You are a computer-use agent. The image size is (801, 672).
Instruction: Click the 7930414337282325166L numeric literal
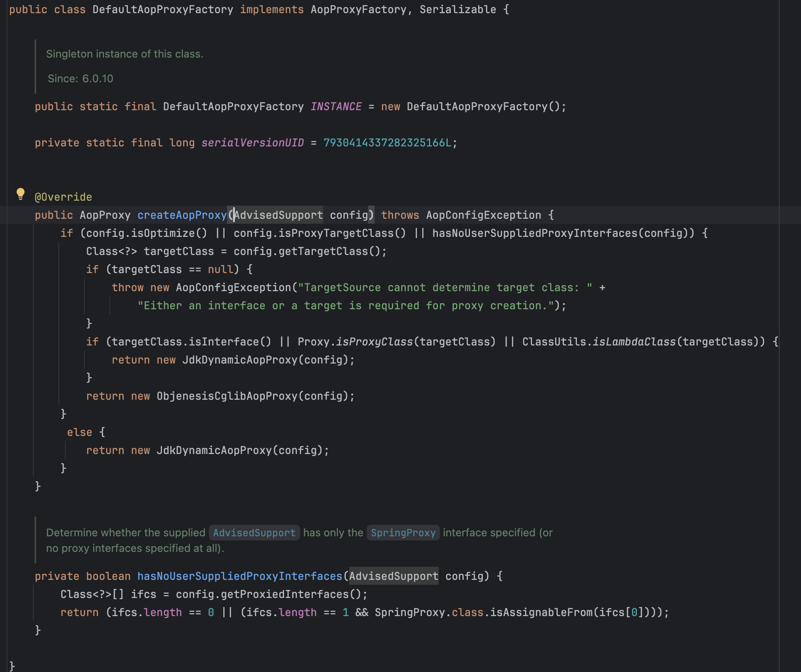(x=387, y=143)
